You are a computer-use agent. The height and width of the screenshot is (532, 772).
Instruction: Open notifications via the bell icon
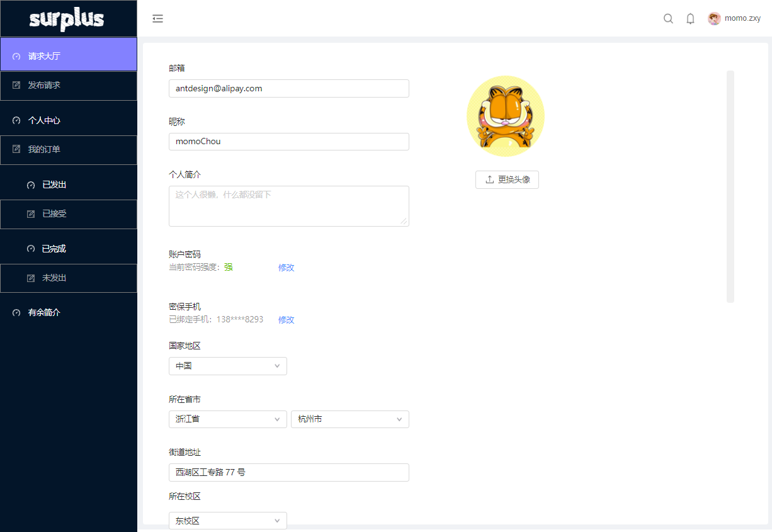690,19
